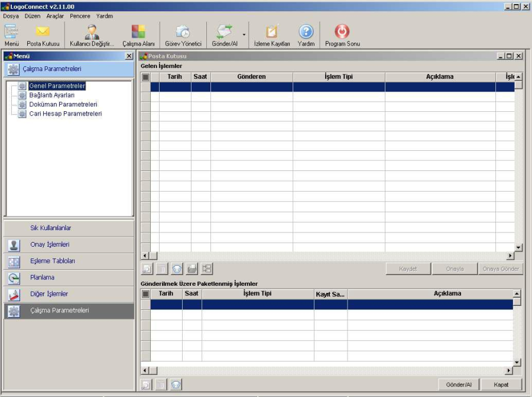Select Bağlantı Ayarları tree item
The width and height of the screenshot is (532, 397).
click(x=51, y=95)
